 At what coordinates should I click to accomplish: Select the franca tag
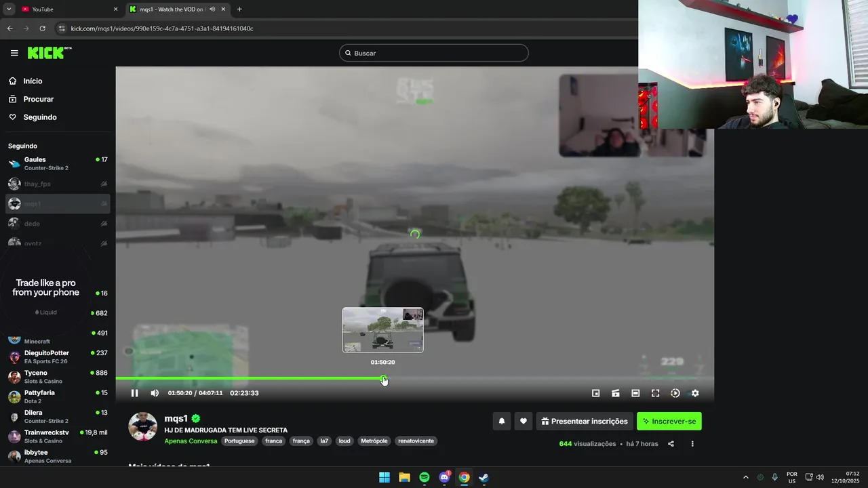coord(274,441)
